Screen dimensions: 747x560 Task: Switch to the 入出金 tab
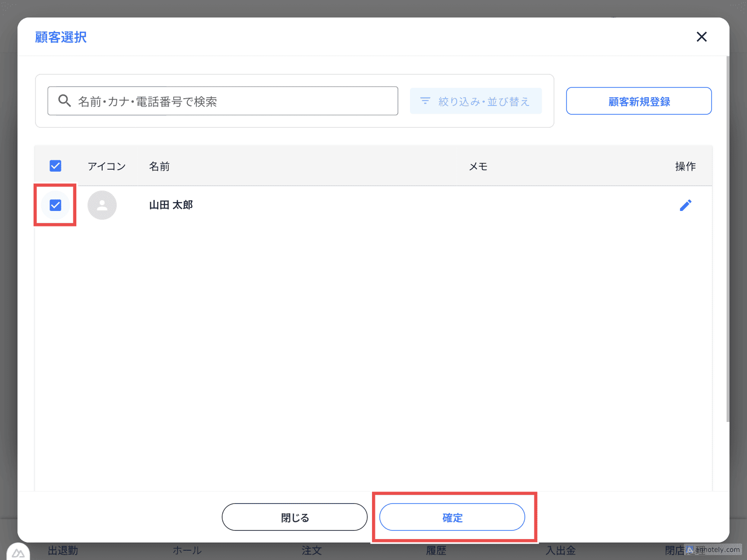point(561,551)
